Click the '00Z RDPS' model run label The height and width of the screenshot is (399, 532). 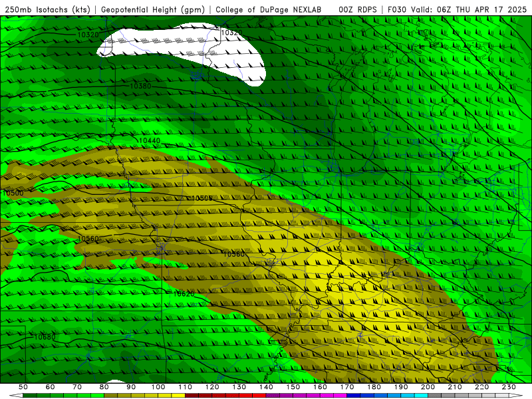pyautogui.click(x=358, y=10)
